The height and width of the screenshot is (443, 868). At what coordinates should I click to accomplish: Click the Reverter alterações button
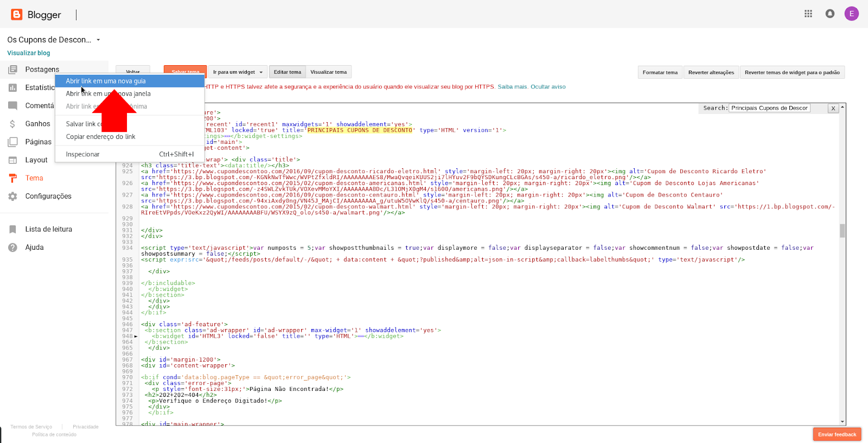click(711, 72)
